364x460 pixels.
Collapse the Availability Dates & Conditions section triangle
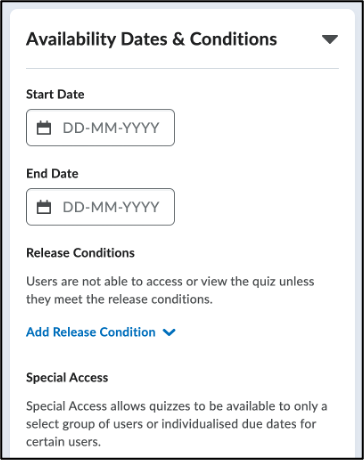tap(330, 39)
